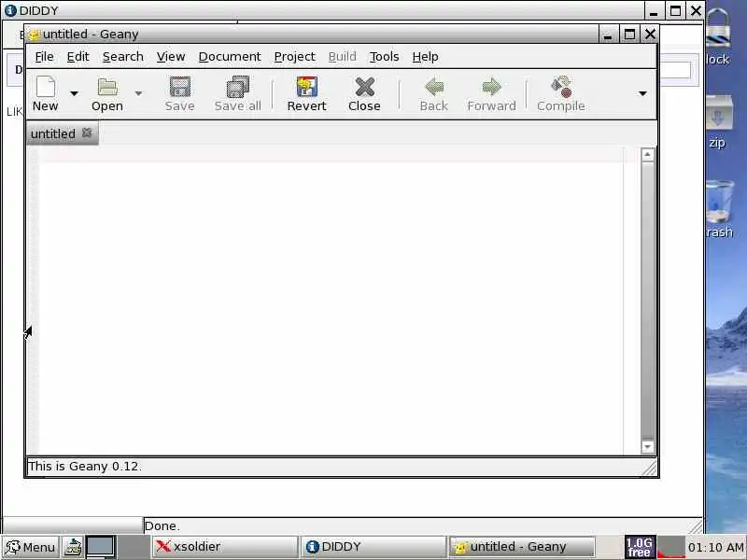Click the Save toolbar icon
This screenshot has height=560, width=747.
(179, 87)
